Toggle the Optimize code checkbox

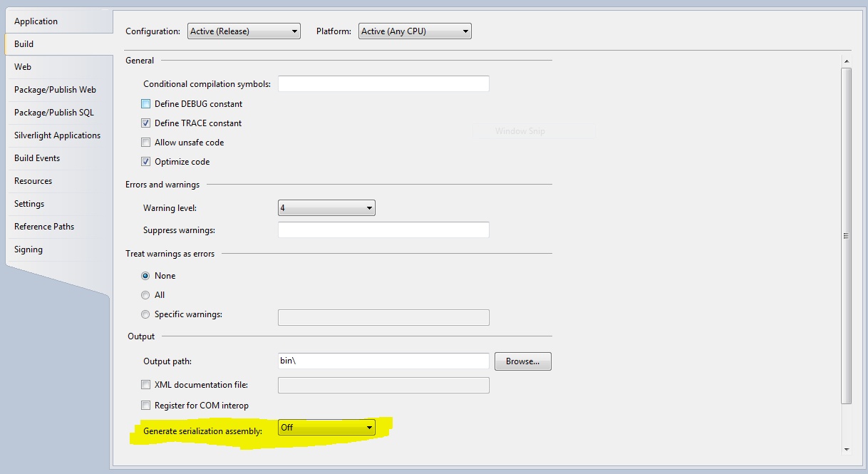(146, 162)
